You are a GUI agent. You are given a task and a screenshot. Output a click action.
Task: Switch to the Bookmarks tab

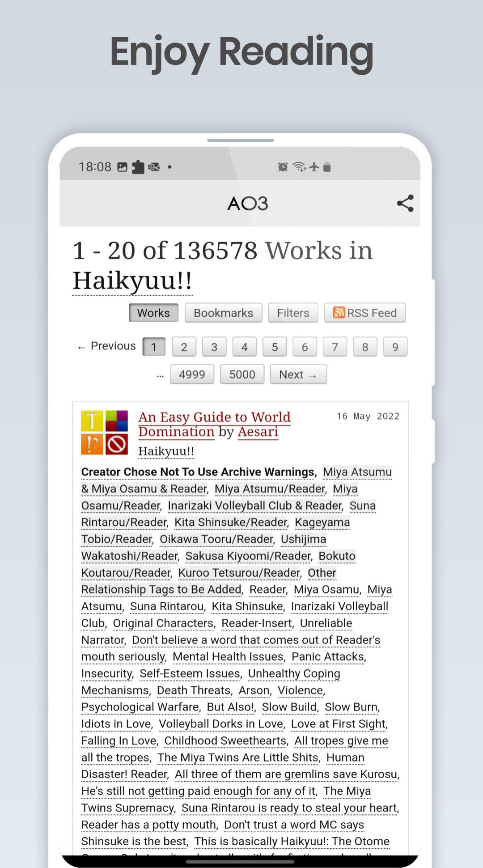coord(223,313)
